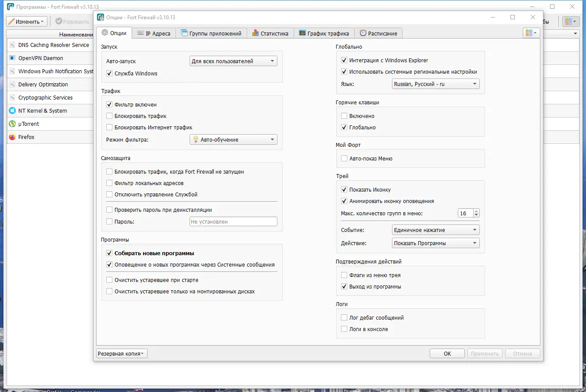Increase max groups count stepper
The width and height of the screenshot is (586, 392).
(x=476, y=211)
